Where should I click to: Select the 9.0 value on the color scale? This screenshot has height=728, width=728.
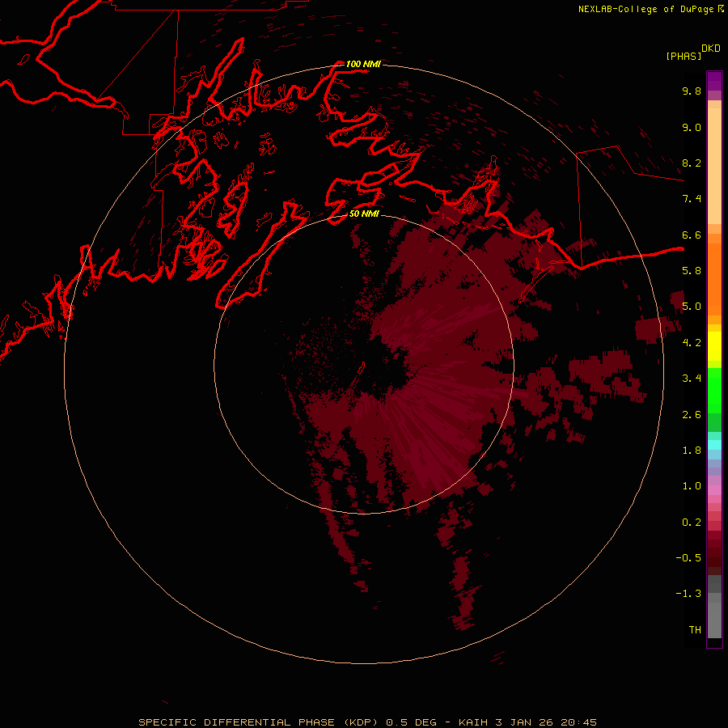tap(692, 127)
